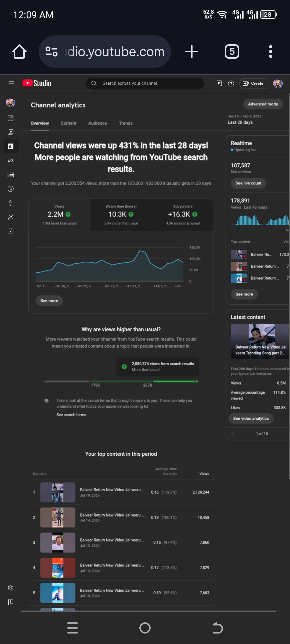This screenshot has height=644, width=290.
Task: Click the Create button
Action: (x=253, y=83)
